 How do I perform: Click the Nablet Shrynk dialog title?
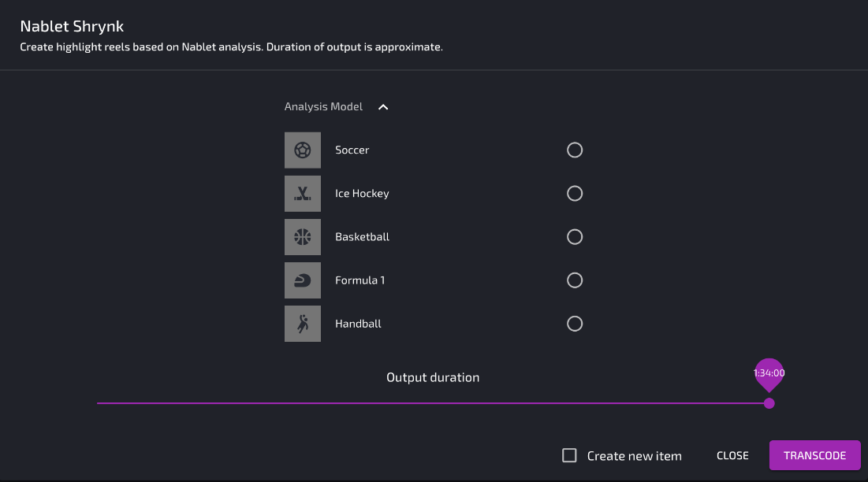72,26
